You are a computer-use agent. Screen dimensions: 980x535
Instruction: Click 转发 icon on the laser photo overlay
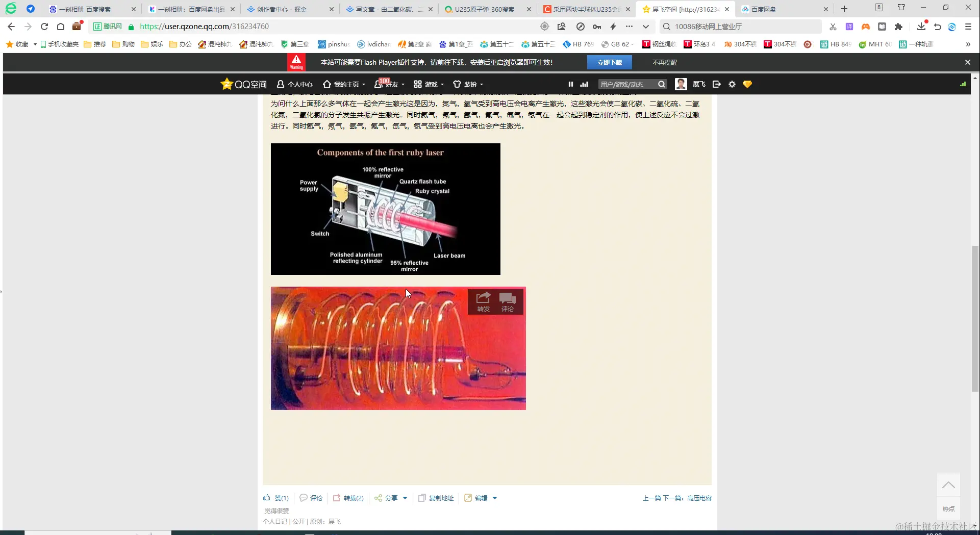point(483,301)
